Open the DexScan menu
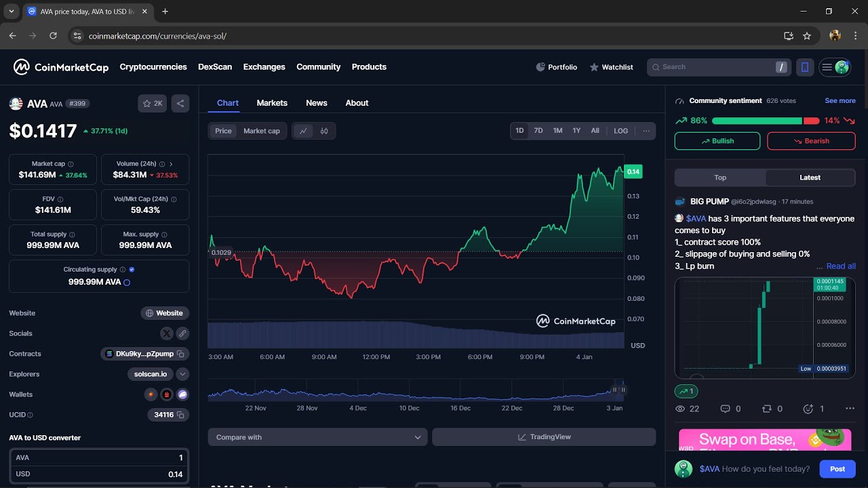 215,67
